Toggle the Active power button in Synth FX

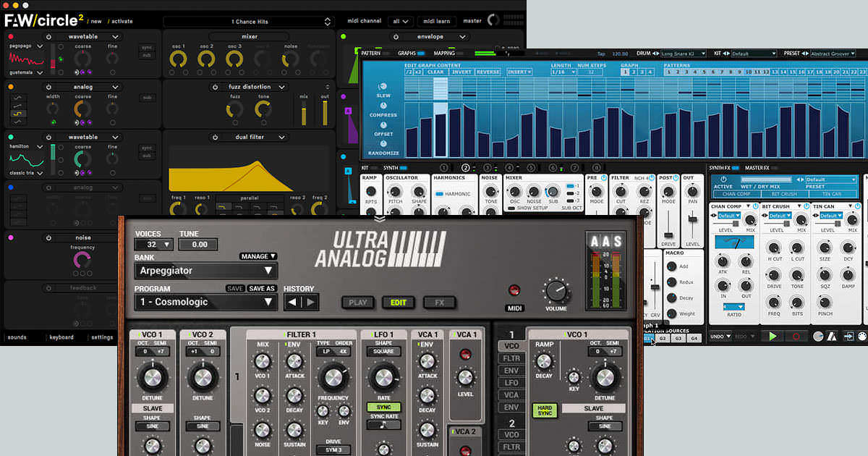[x=723, y=180]
